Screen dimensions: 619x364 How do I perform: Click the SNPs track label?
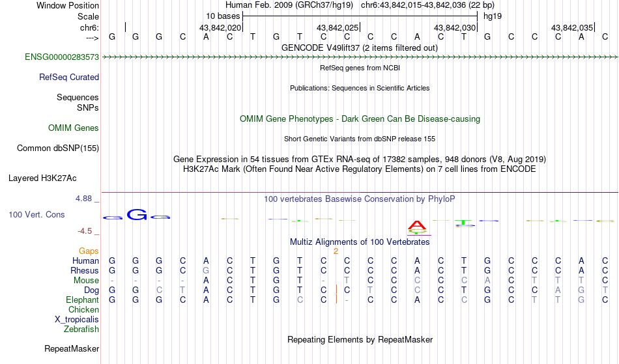click(88, 108)
